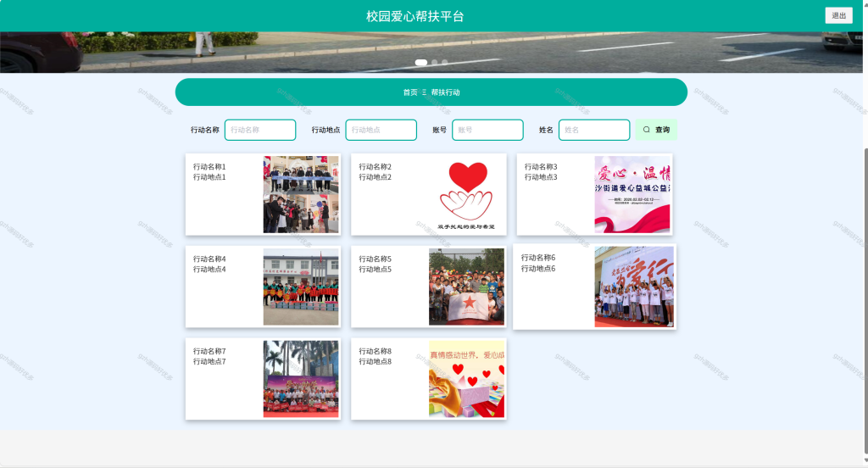Focus the 行动地点 input field
Screen dimensions: 868x468
tap(381, 130)
